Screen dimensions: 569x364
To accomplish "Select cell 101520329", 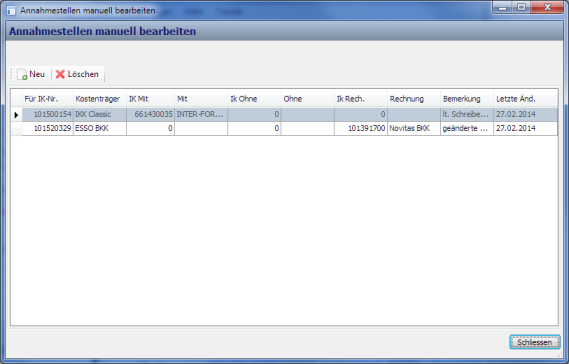I will pyautogui.click(x=48, y=128).
